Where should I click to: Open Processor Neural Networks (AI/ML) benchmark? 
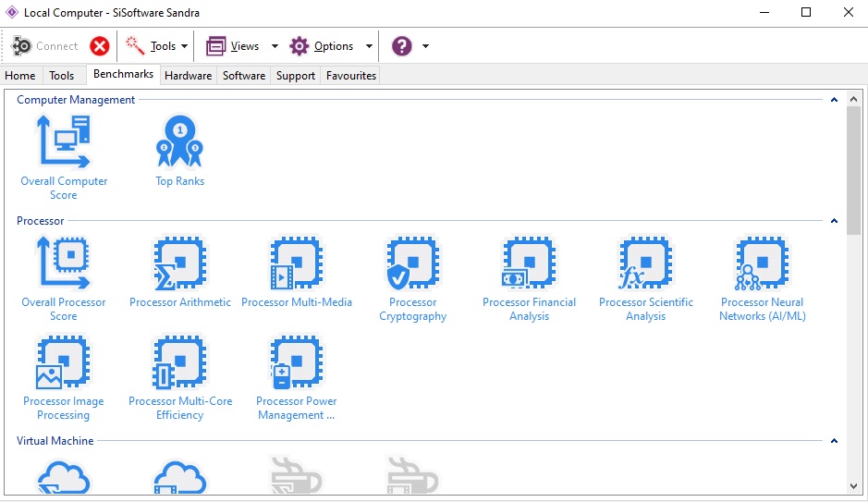point(763,279)
